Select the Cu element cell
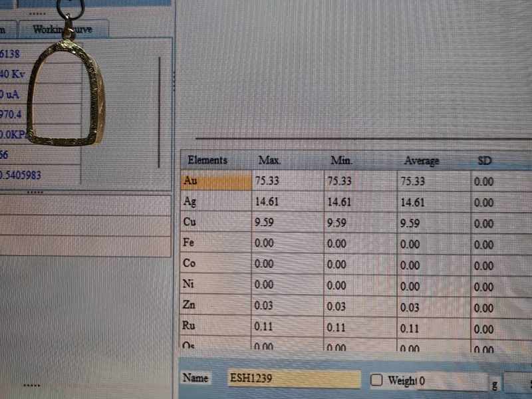The image size is (532, 399). [215, 223]
